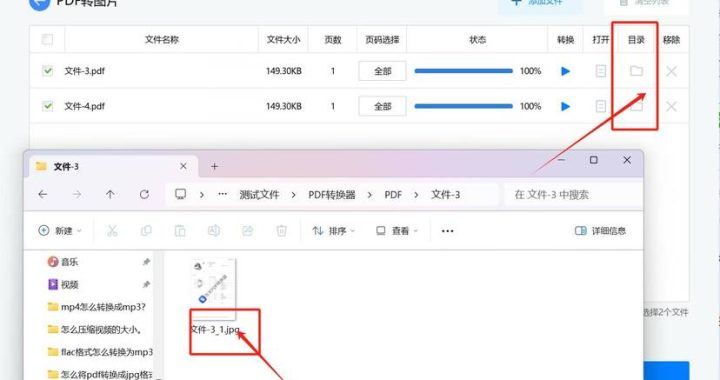Uncheck the 文件-3.pdf checkbox
Viewport: 720px width, 380px height.
coord(47,71)
